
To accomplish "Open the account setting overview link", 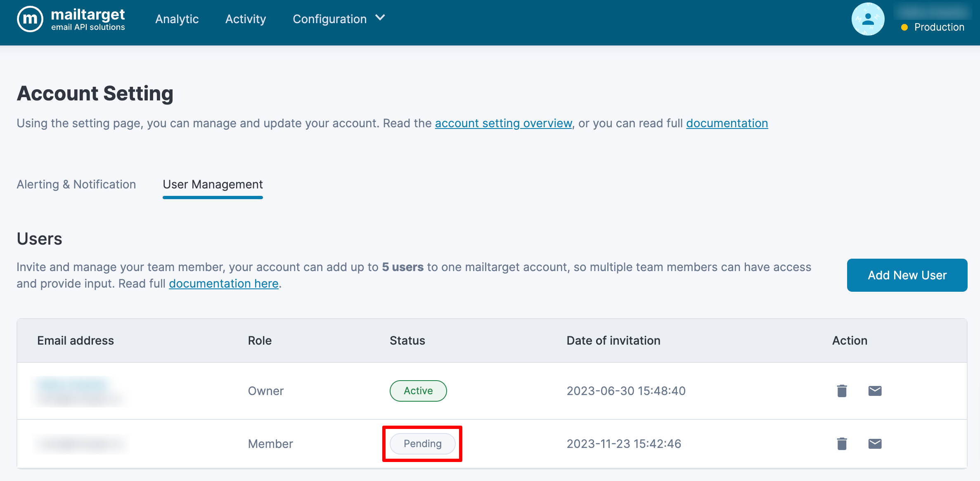I will coord(503,123).
